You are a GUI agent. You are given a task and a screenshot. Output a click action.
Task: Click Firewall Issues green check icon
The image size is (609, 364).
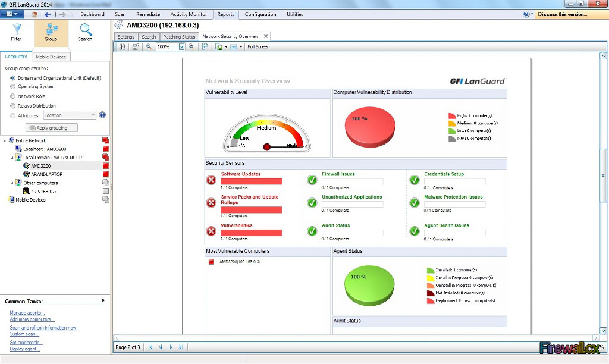312,180
